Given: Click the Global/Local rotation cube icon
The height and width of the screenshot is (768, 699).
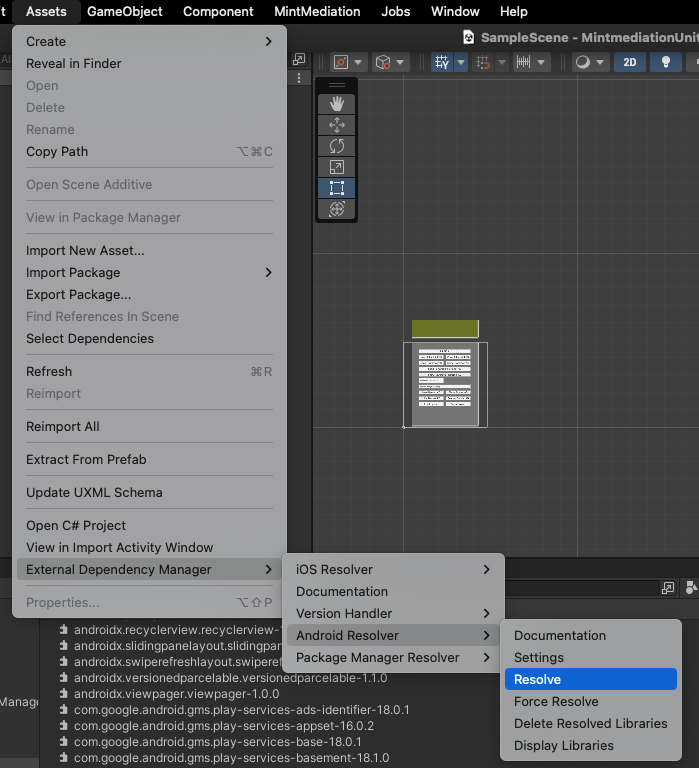Looking at the screenshot, I should (x=383, y=62).
